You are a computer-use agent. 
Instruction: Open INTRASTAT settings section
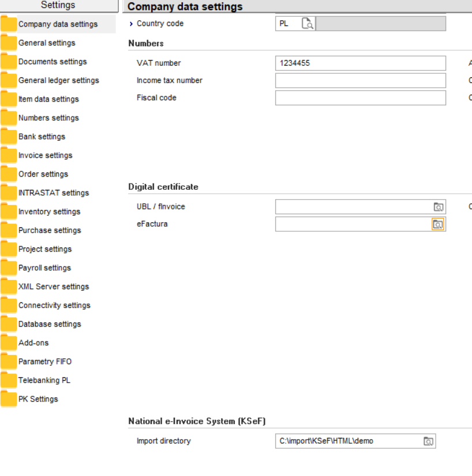tap(54, 193)
